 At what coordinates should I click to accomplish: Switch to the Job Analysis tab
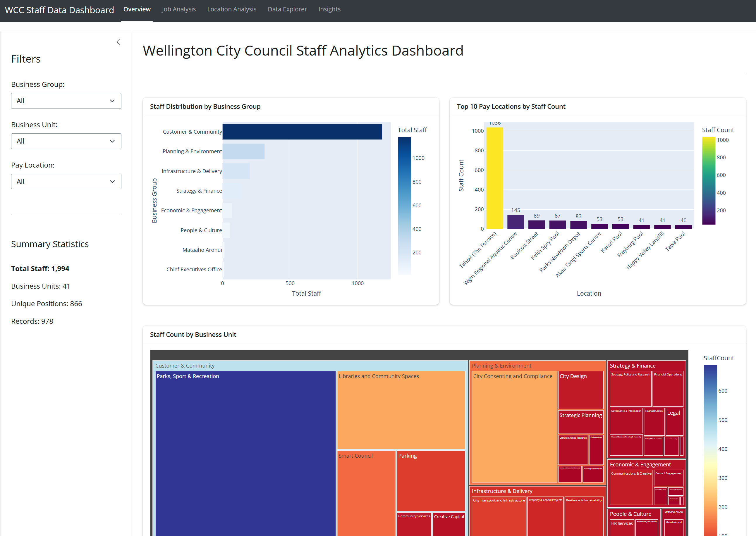178,9
